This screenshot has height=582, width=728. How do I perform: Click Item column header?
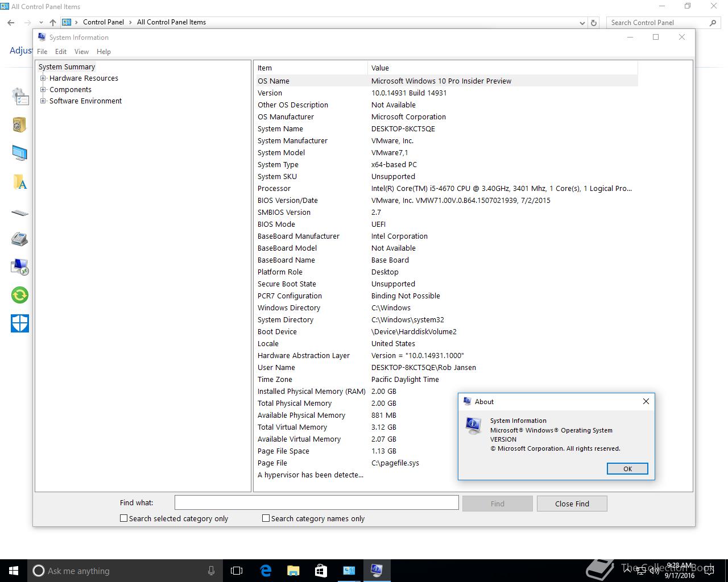(311, 68)
